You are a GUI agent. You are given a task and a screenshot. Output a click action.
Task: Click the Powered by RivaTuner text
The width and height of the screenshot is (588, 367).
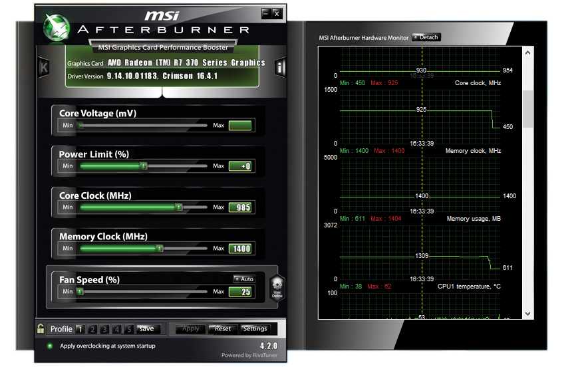point(249,355)
